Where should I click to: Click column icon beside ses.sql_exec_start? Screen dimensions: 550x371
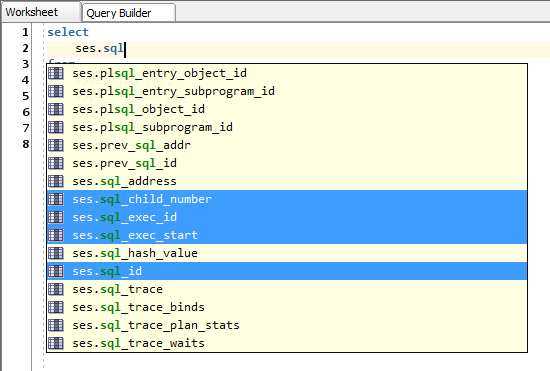coord(56,235)
